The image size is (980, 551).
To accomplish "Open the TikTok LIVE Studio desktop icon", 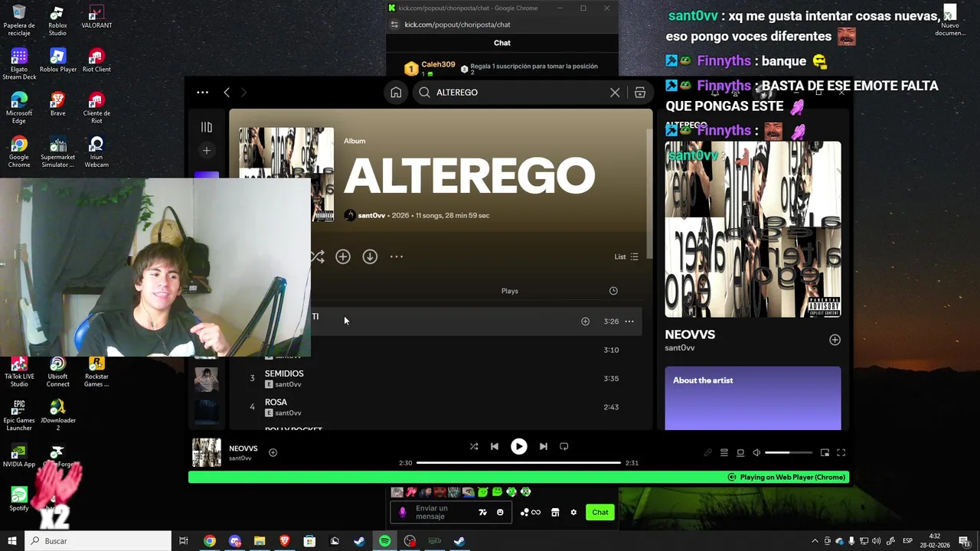I will (x=19, y=372).
